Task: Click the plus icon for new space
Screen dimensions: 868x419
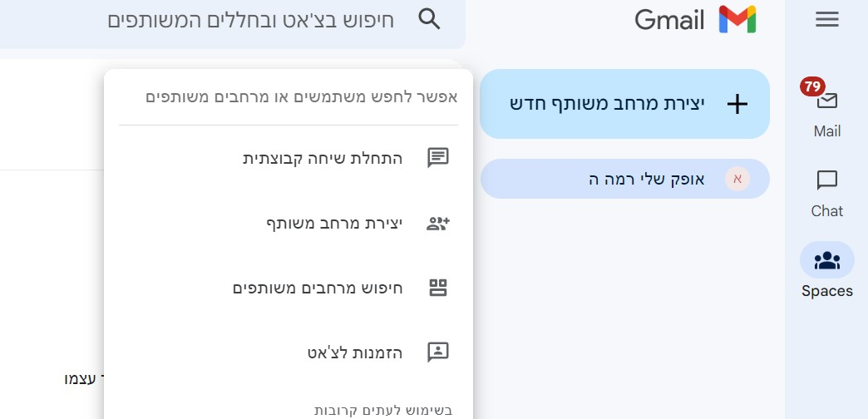Action: (x=737, y=104)
